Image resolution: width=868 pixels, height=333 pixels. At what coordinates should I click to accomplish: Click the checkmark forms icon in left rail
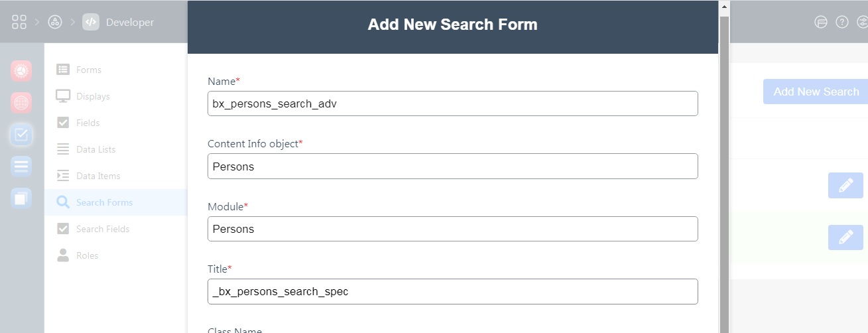coord(21,135)
